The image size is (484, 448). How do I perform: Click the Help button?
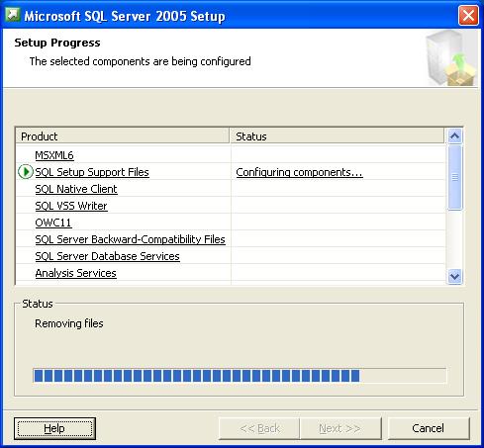(x=54, y=428)
